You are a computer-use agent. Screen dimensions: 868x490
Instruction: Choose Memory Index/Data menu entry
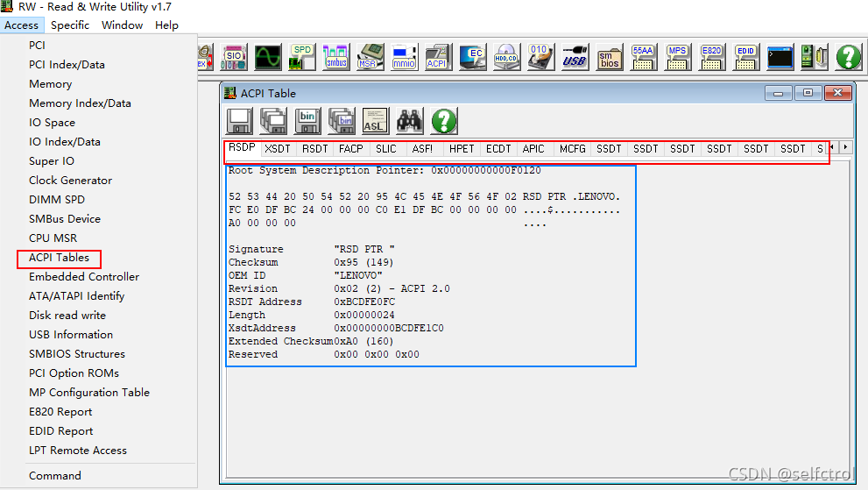tap(80, 103)
